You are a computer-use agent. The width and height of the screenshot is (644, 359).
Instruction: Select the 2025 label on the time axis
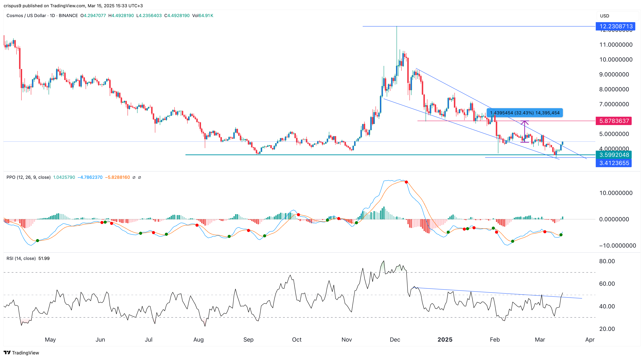[445, 340]
